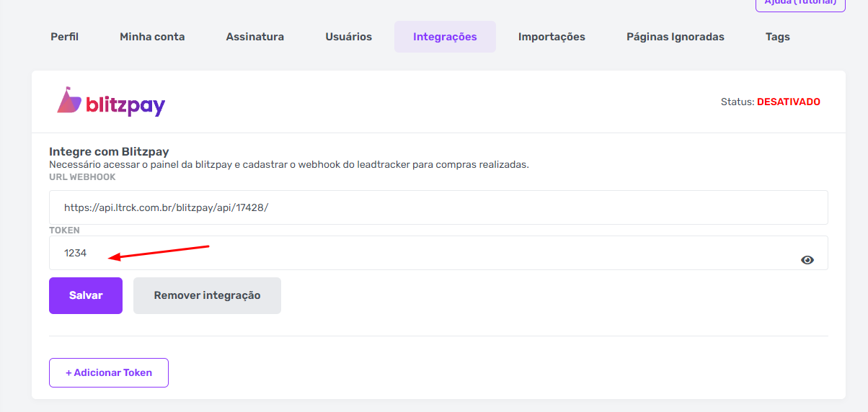Screen dimensions: 868x412
Task: Open the Páginas Ignoradas tab
Action: pyautogui.click(x=676, y=37)
